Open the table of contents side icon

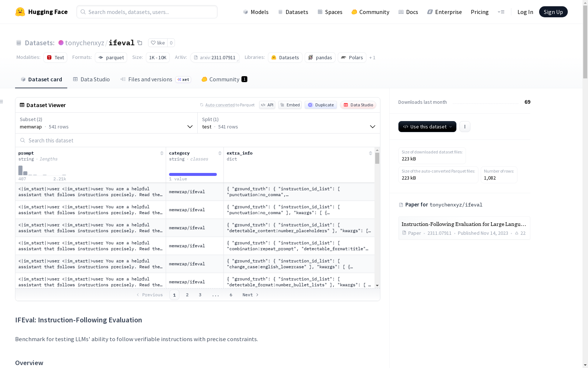click(x=2, y=102)
